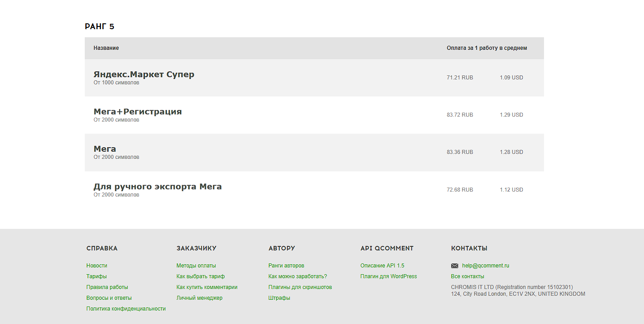The height and width of the screenshot is (324, 644).
Task: Click the РАНГ 5 heading
Action: pos(100,26)
